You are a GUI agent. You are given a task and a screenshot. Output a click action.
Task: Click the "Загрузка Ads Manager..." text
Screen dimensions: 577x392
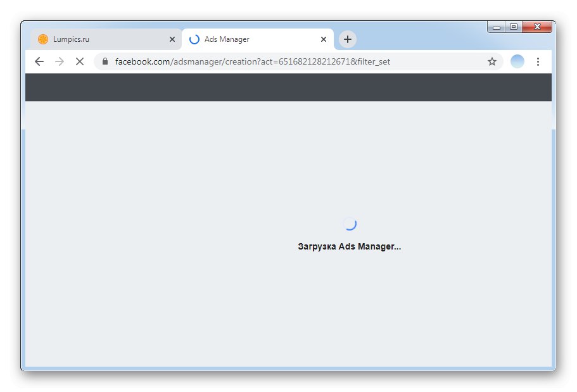pyautogui.click(x=349, y=246)
